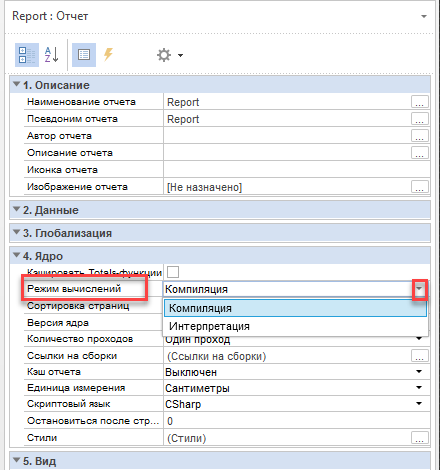This screenshot has width=440, height=470.
Task: Choose Компиляция from the list
Action: click(295, 308)
